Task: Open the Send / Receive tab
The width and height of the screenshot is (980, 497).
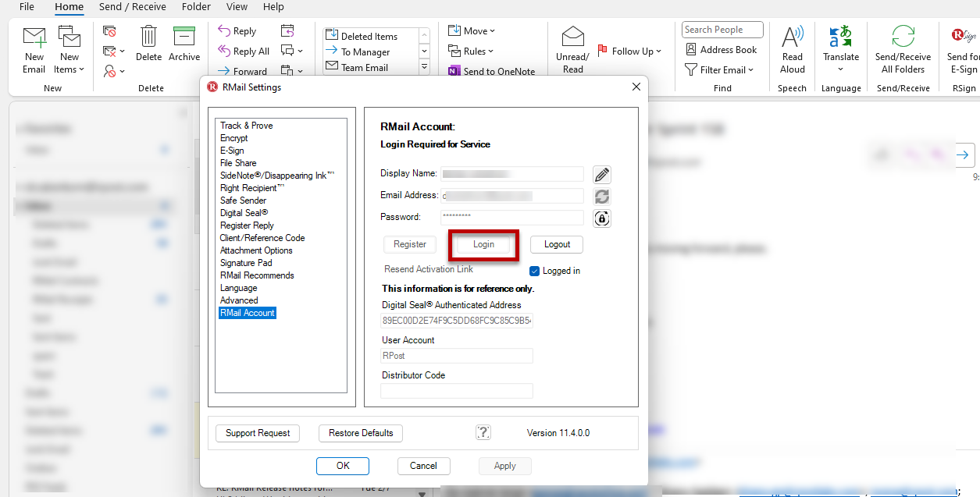Action: (133, 7)
